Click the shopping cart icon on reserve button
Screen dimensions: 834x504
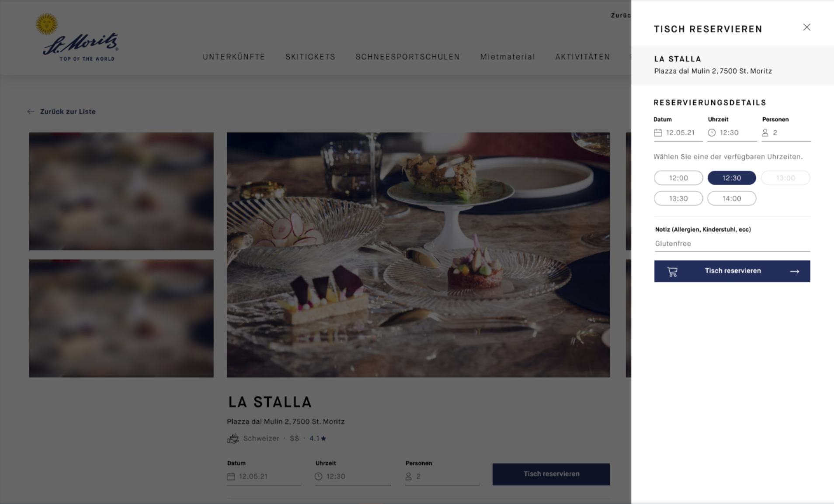pyautogui.click(x=672, y=272)
